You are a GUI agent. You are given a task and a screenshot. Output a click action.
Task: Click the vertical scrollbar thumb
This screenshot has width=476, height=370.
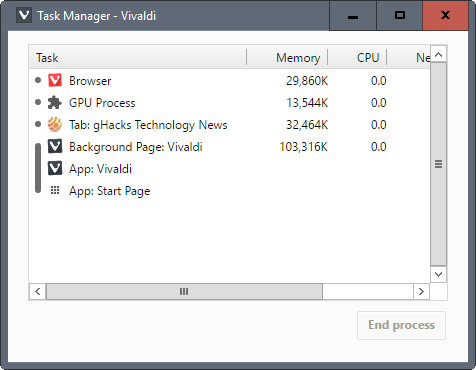[x=438, y=164]
